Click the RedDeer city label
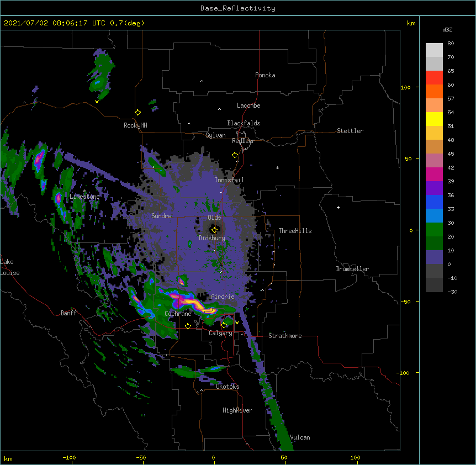476x465 pixels. (243, 141)
